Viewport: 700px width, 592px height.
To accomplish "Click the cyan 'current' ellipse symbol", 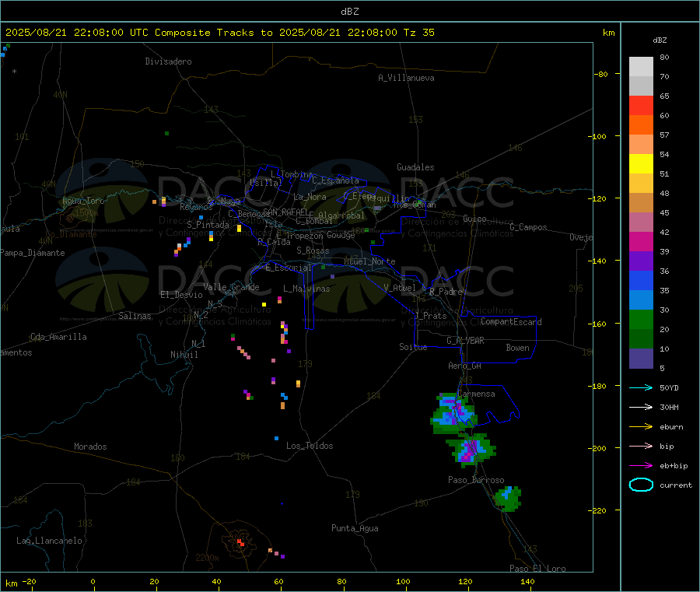I will coord(641,485).
